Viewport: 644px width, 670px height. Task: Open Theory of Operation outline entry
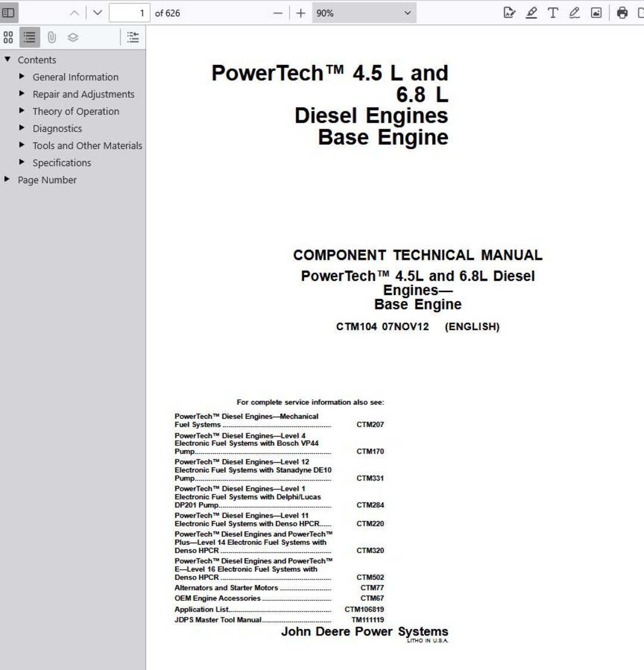click(76, 111)
